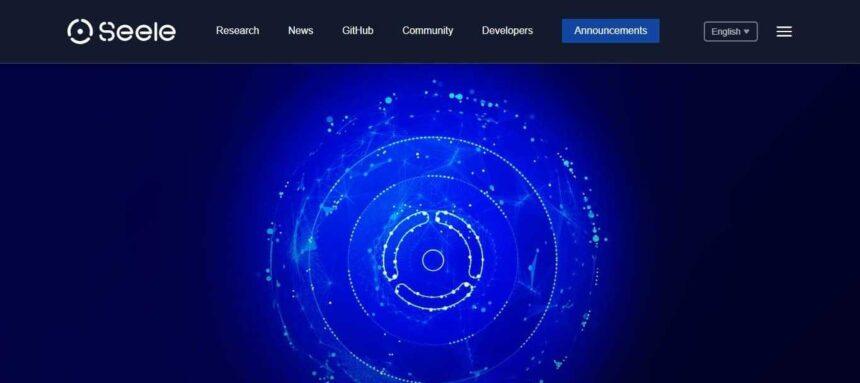Open the Developers menu item
This screenshot has width=860, height=383.
507,31
